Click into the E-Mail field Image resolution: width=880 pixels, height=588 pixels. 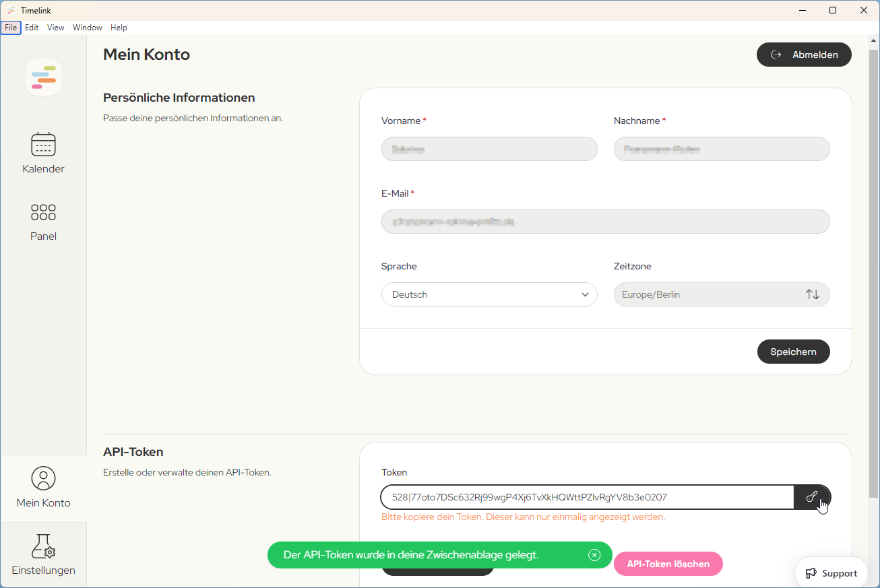point(606,222)
